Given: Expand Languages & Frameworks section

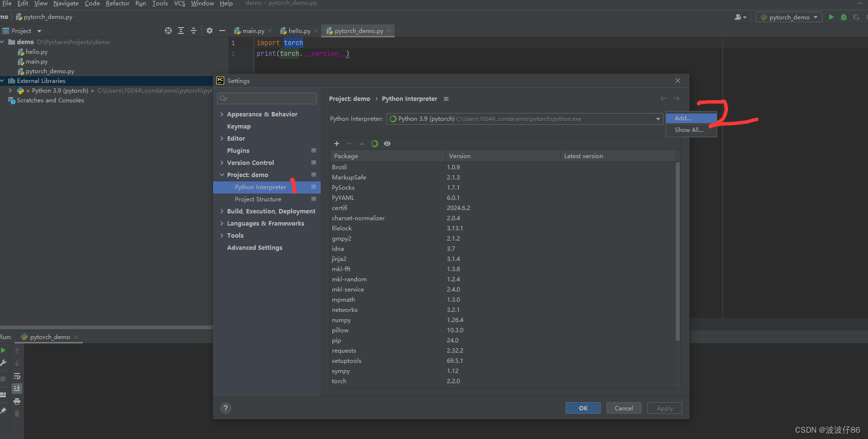Looking at the screenshot, I should tap(222, 224).
